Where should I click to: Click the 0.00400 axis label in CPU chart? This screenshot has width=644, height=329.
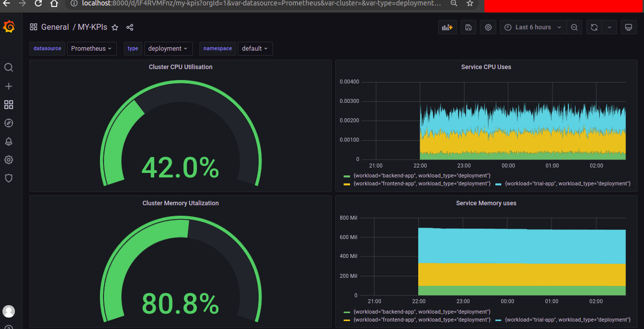(x=350, y=82)
